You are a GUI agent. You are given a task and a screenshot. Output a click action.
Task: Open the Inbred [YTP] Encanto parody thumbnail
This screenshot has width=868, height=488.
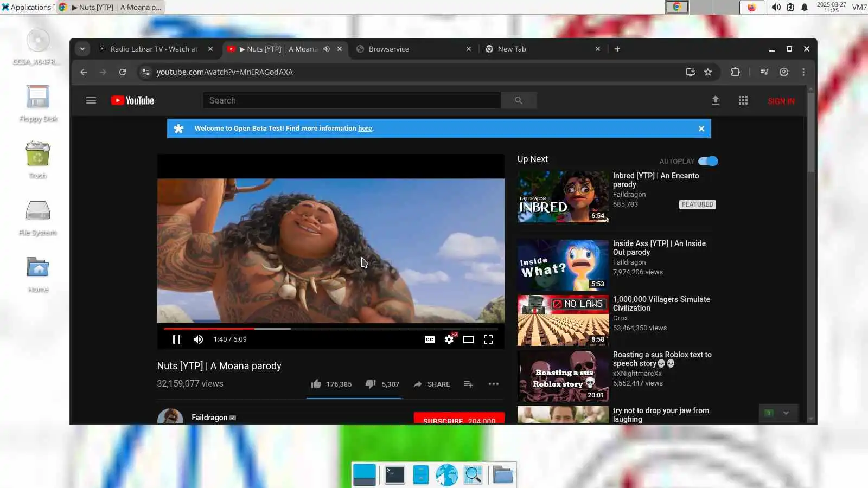[x=563, y=197]
